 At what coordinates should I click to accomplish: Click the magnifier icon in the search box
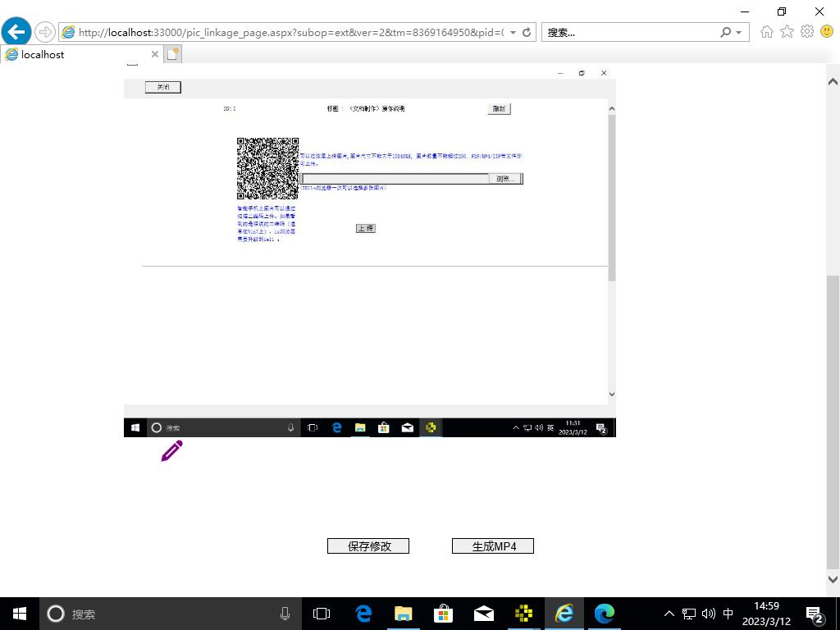coord(725,33)
